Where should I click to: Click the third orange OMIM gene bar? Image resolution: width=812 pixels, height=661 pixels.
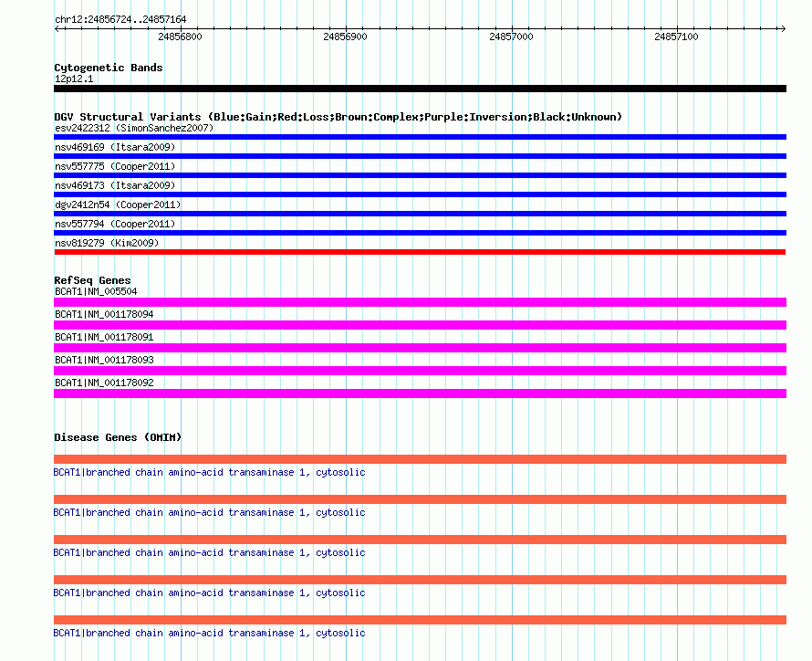coord(420,540)
